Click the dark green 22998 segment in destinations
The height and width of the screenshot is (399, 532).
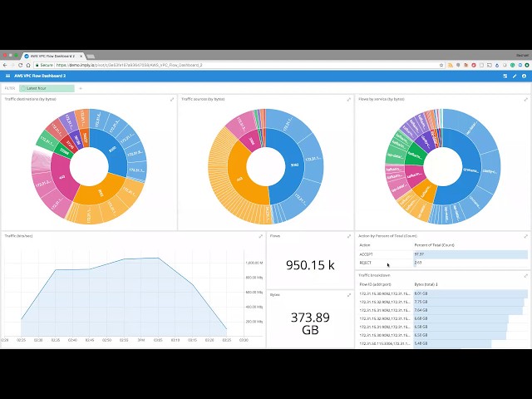click(x=64, y=153)
